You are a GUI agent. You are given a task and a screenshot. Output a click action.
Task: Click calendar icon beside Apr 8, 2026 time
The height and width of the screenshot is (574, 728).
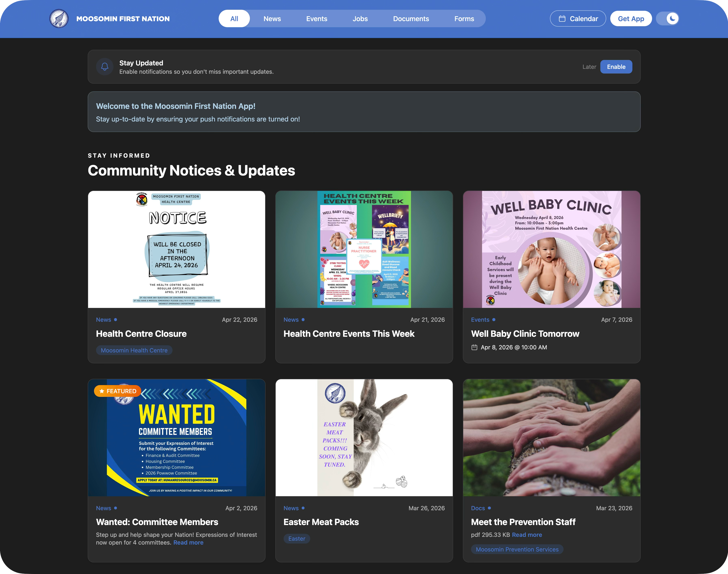pos(474,347)
